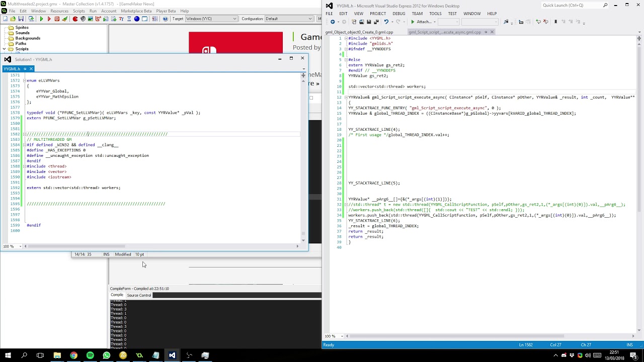The image size is (644, 362).
Task: Open the Attach... dropdown arrow in Visual Studio
Action: pyautogui.click(x=435, y=22)
